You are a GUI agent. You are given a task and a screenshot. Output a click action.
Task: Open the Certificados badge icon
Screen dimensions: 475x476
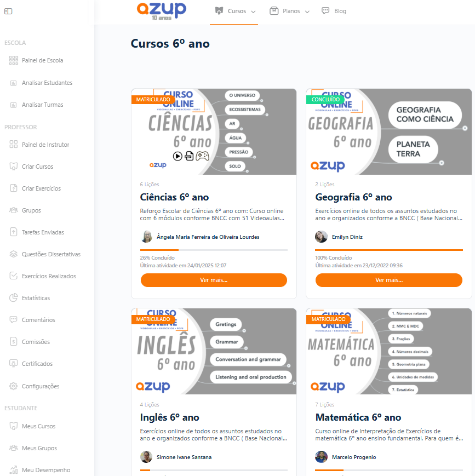click(x=13, y=363)
